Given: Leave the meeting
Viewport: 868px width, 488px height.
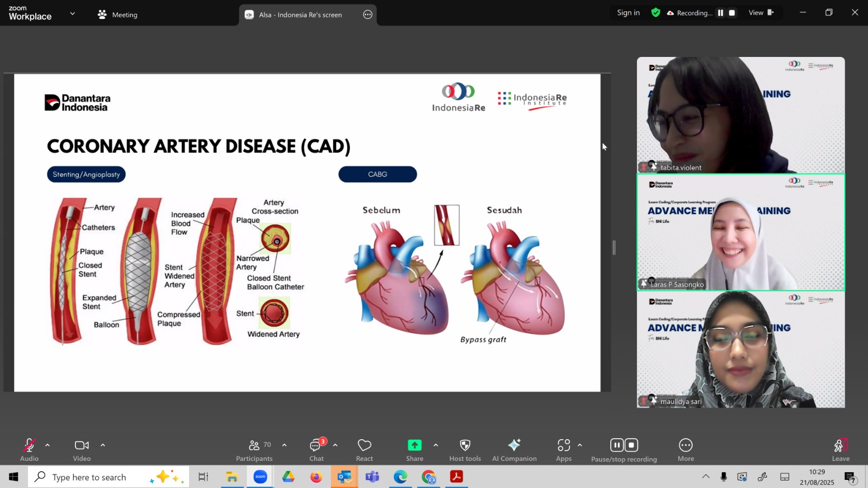Looking at the screenshot, I should click(840, 450).
